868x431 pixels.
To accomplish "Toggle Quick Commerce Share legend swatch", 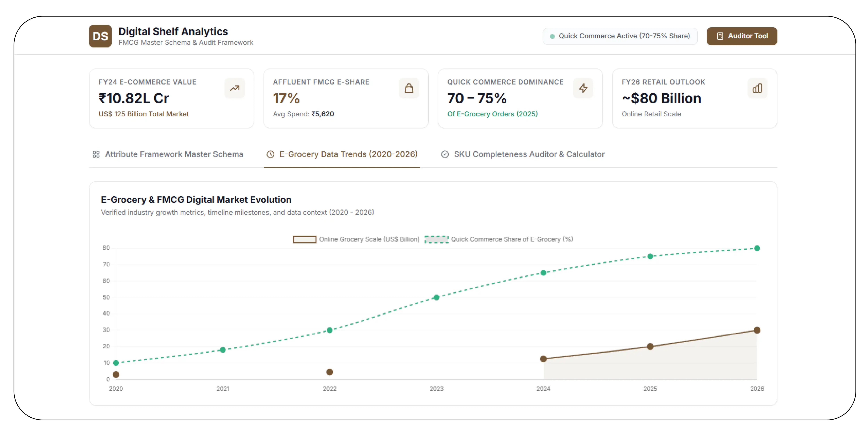I will [436, 239].
